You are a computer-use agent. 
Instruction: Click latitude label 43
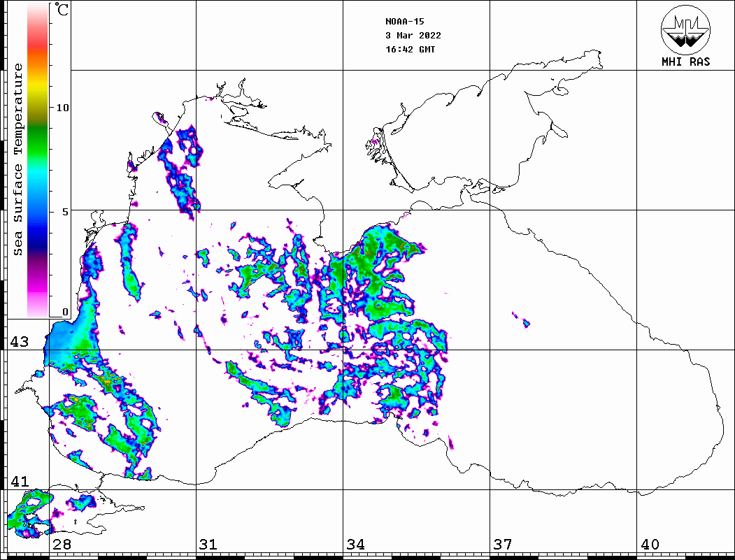(x=20, y=342)
